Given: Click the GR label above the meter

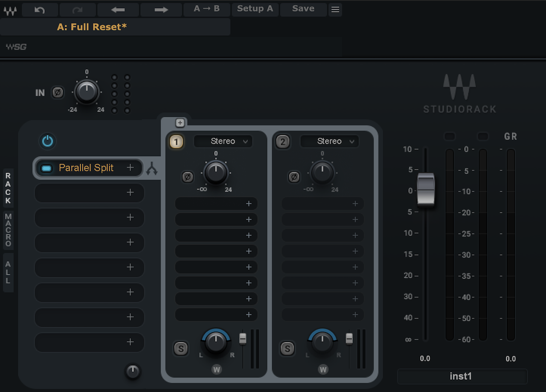Looking at the screenshot, I should pos(511,136).
